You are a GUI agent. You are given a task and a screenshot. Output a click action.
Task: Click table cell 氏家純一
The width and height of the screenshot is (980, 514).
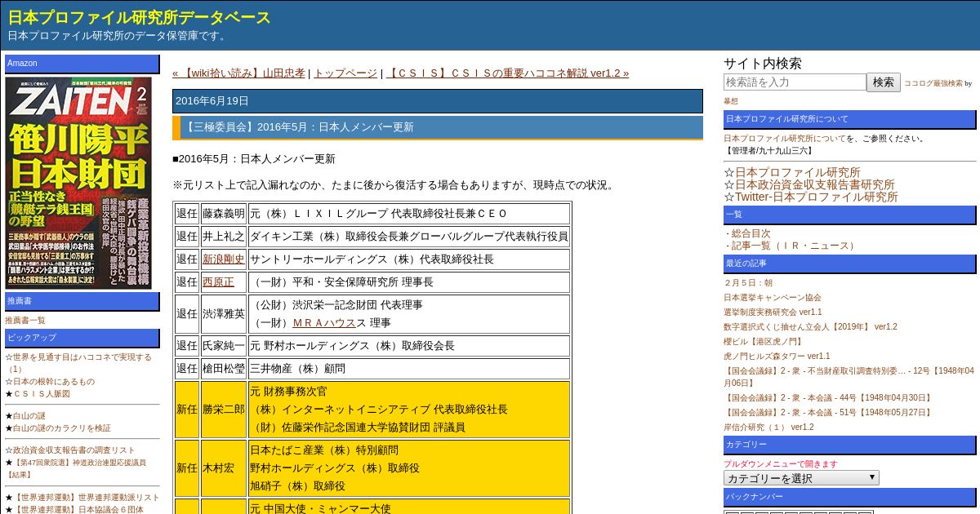coord(224,346)
